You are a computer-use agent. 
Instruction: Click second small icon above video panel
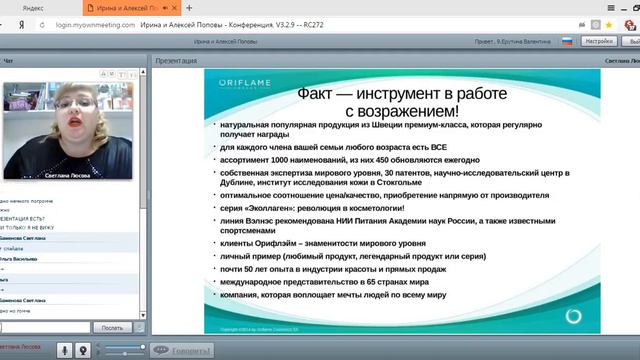click(111, 74)
